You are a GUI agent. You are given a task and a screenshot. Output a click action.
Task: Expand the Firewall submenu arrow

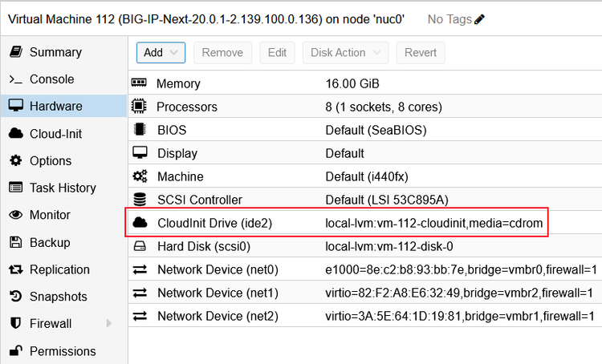pyautogui.click(x=109, y=324)
